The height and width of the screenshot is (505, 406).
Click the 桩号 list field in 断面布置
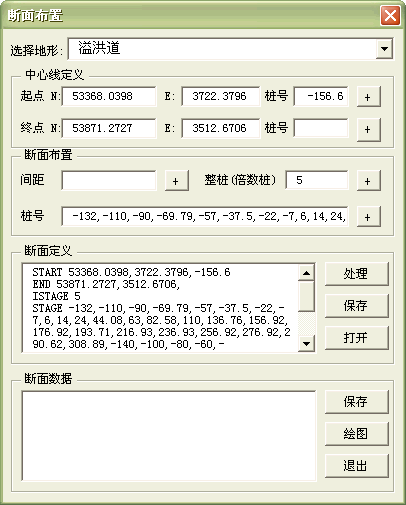pos(205,216)
